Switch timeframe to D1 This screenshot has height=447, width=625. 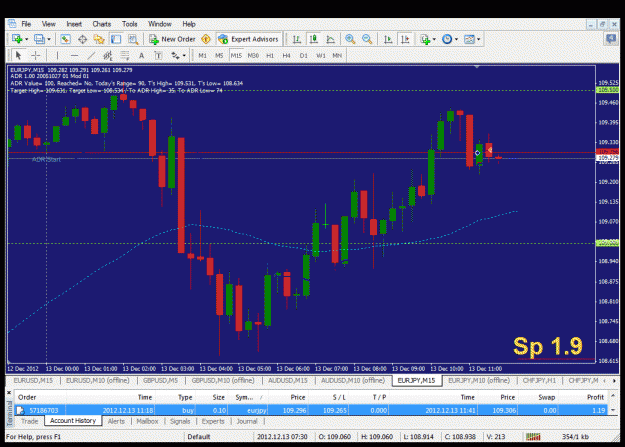pos(303,55)
